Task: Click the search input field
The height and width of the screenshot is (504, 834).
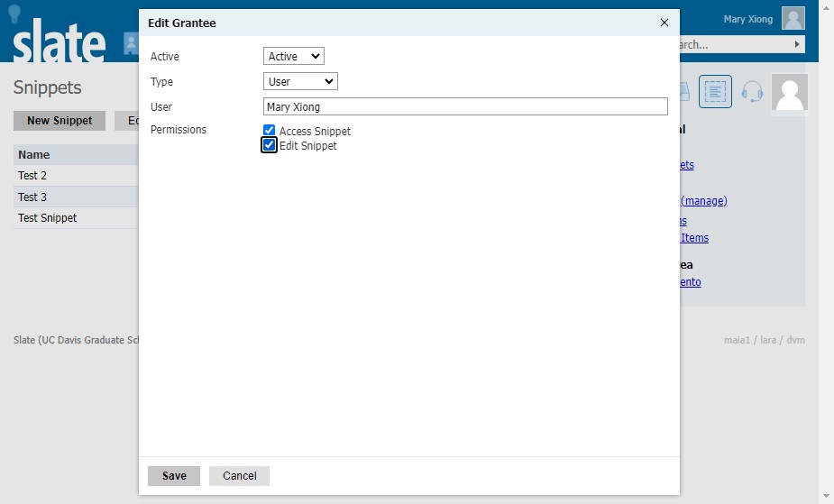Action: coord(737,45)
